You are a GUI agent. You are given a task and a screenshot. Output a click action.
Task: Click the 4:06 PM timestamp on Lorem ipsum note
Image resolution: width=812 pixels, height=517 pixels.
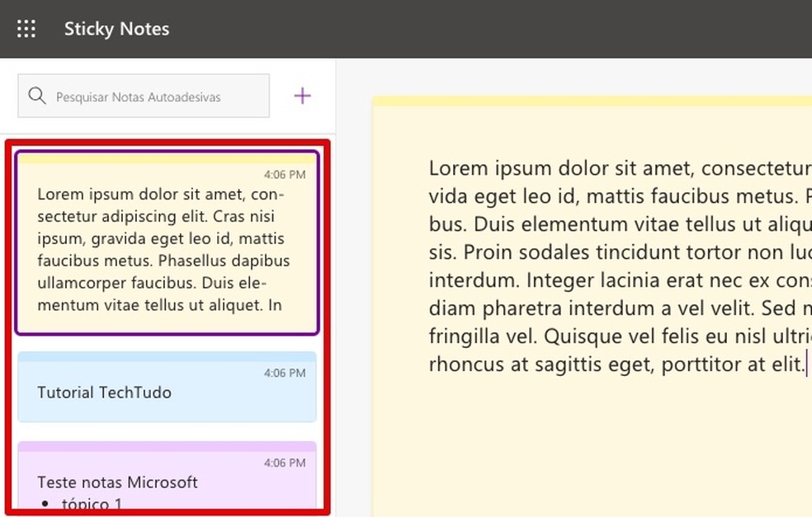pos(286,174)
